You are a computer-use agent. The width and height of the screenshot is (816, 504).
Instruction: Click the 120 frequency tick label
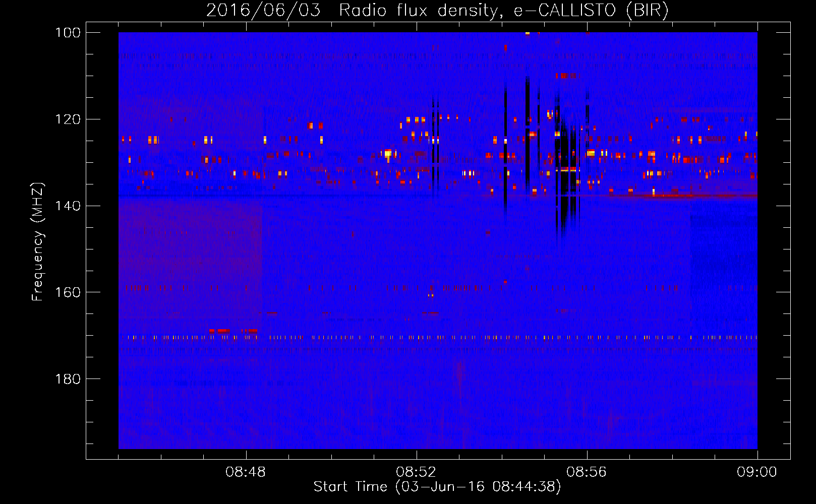(68, 119)
